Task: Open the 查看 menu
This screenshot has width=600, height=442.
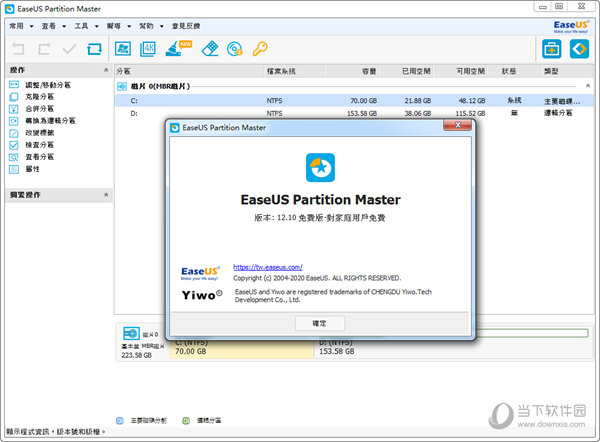Action: pos(49,26)
